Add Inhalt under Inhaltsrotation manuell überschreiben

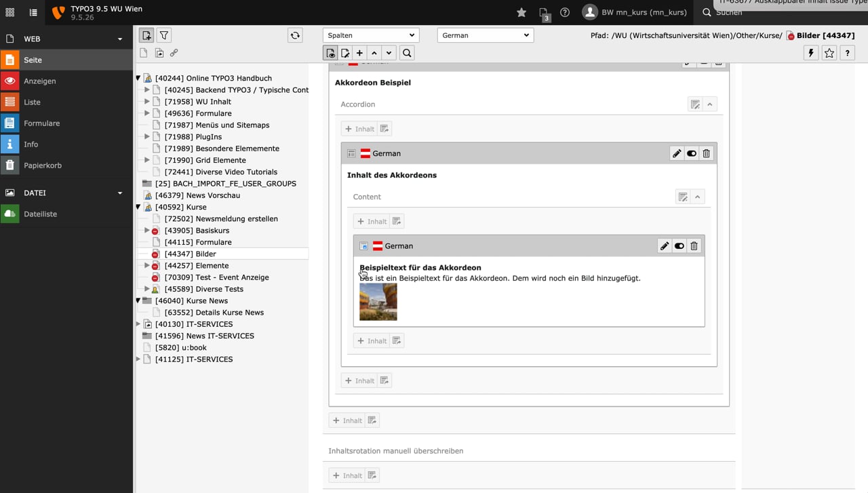pyautogui.click(x=347, y=475)
